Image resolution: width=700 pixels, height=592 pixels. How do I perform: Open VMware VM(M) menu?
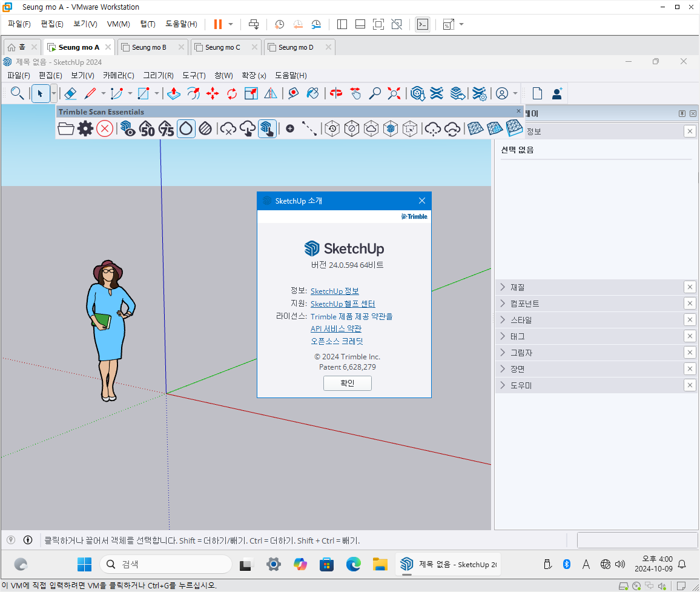coord(118,24)
